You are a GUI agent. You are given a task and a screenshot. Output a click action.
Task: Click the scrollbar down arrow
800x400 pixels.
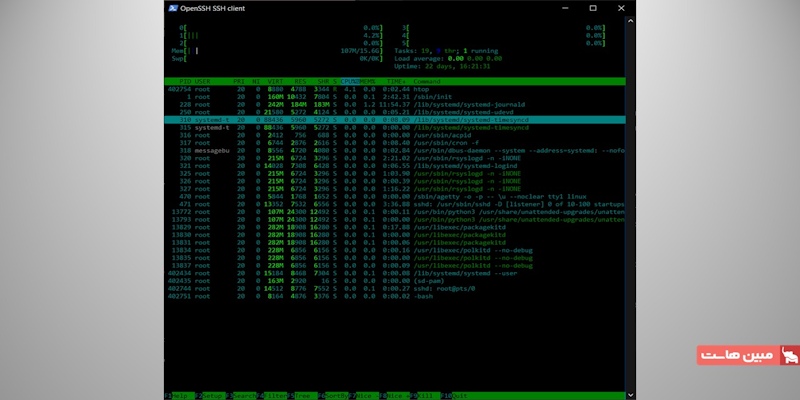pos(631,395)
